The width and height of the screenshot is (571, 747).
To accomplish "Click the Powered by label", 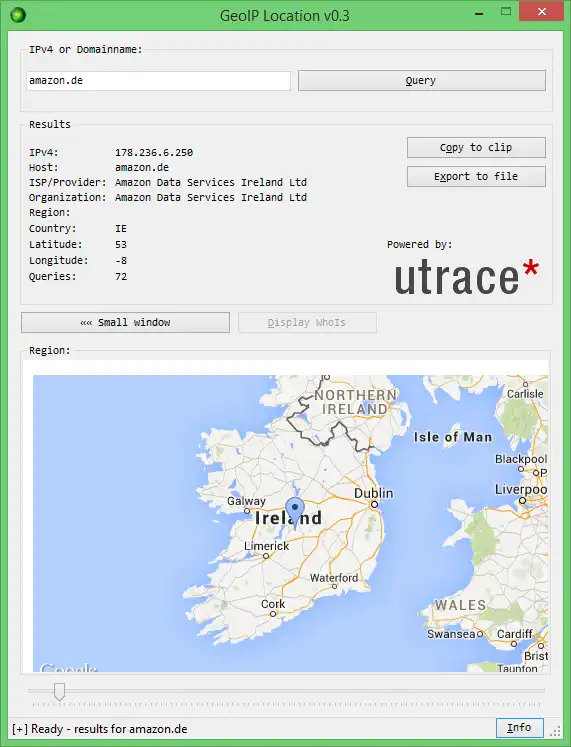I will [x=420, y=244].
